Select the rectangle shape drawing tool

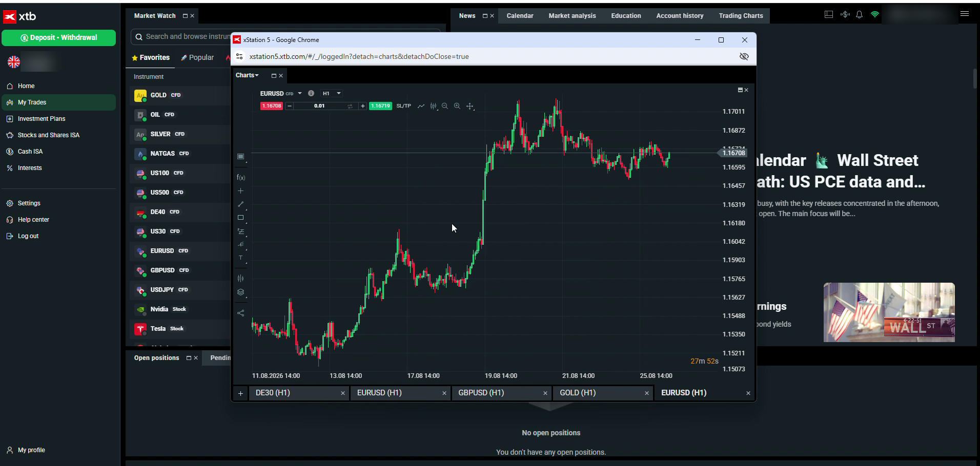[241, 218]
